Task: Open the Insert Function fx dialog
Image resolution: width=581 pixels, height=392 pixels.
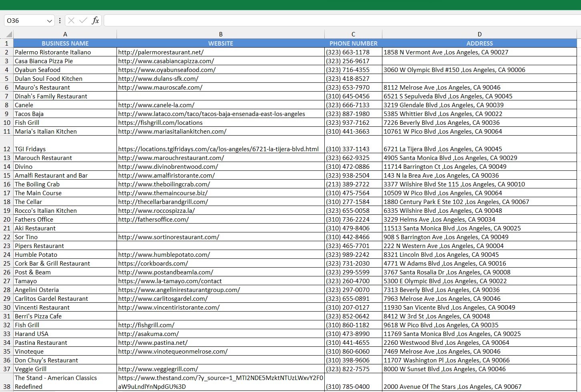Action: click(95, 20)
